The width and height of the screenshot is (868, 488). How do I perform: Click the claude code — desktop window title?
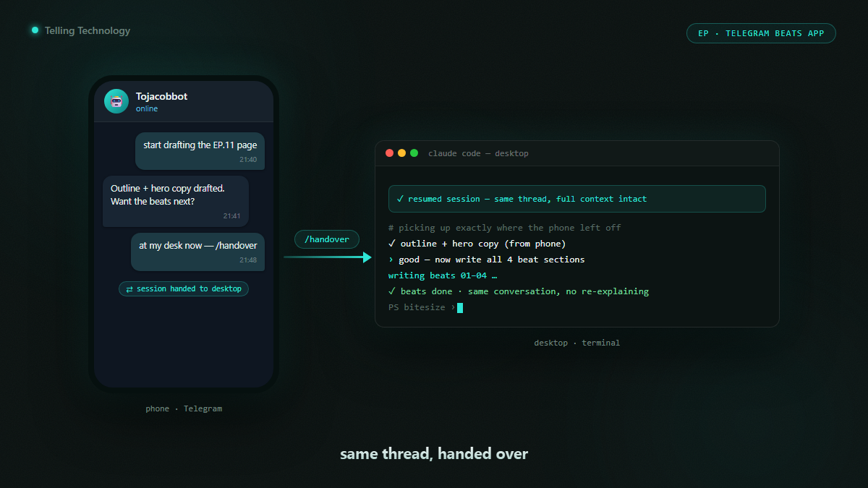coord(478,153)
